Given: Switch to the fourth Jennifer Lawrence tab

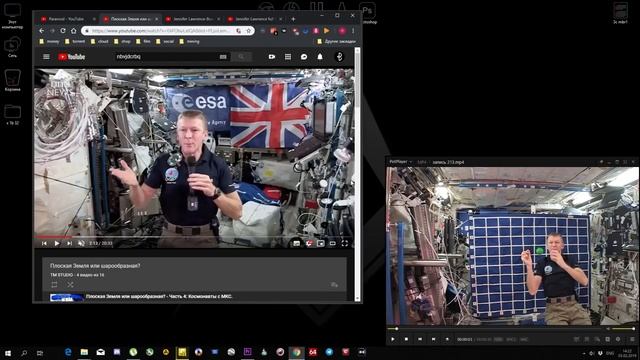Looking at the screenshot, I should (x=255, y=19).
